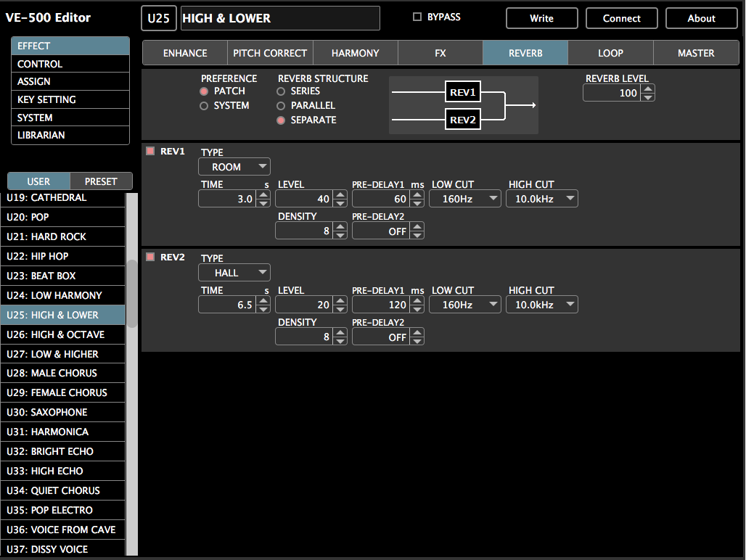The width and height of the screenshot is (746, 560).
Task: Select patch U36: VOICE FROM CAVE
Action: 63,530
